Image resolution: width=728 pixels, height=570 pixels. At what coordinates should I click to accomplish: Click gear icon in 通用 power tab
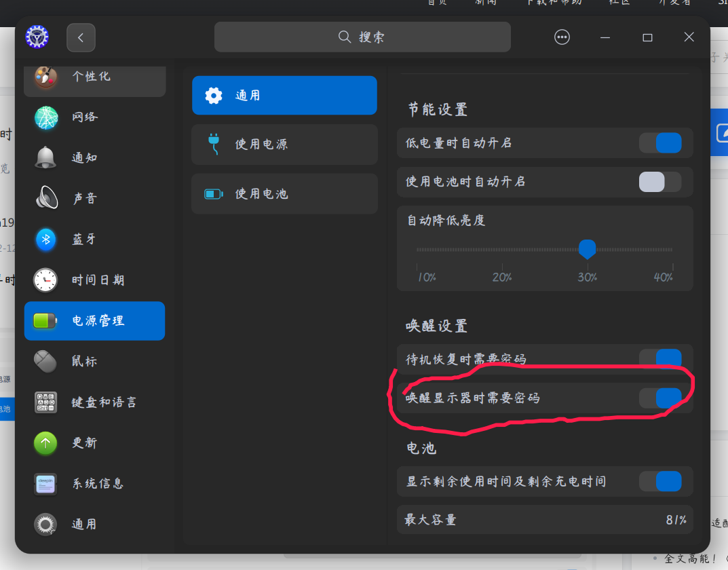click(x=214, y=96)
